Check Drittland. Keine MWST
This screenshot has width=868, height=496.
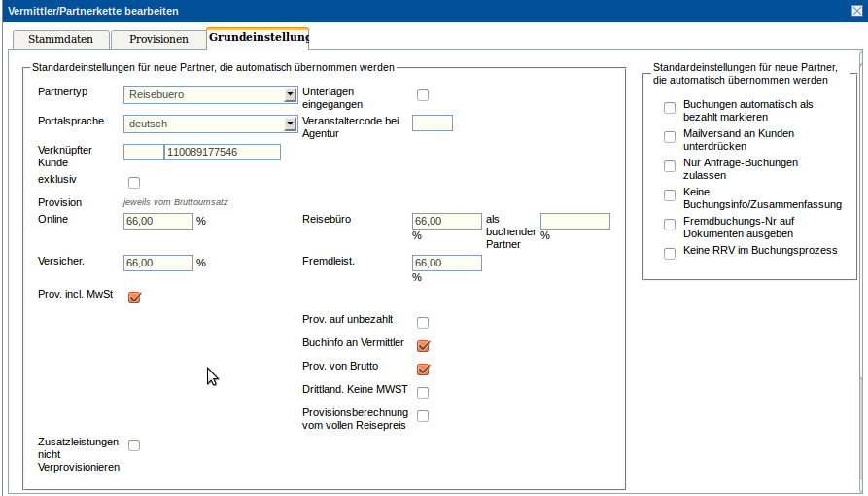(x=423, y=393)
